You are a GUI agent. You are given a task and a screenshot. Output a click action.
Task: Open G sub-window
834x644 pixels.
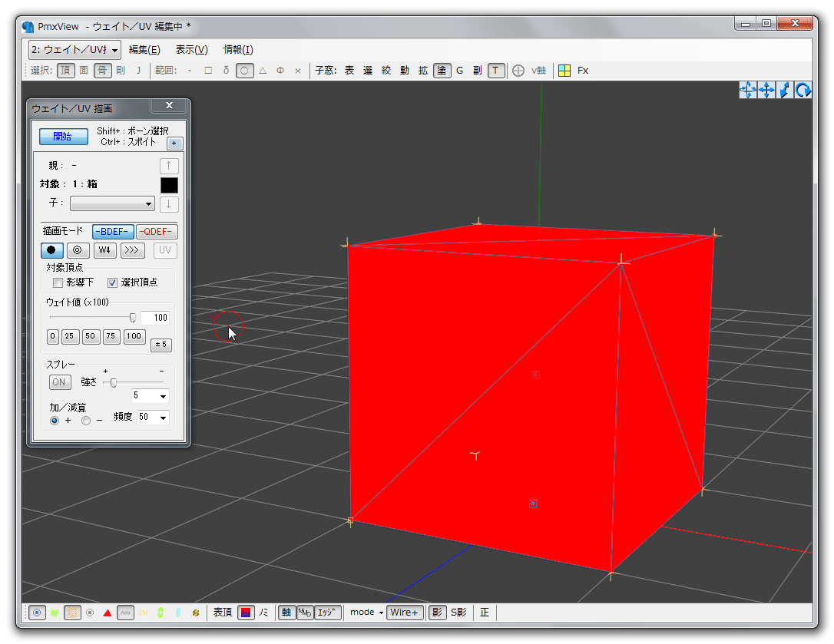pyautogui.click(x=460, y=70)
